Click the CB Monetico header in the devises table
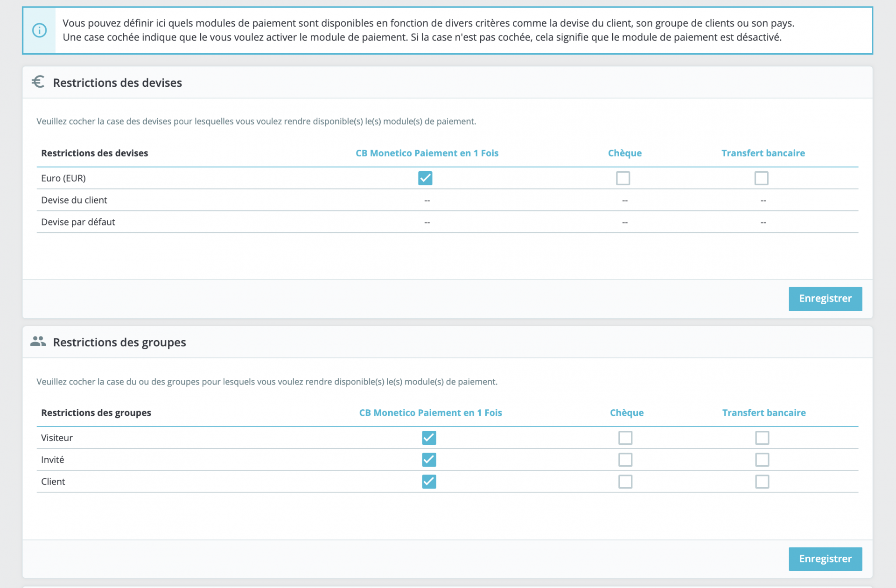The width and height of the screenshot is (896, 588). (427, 153)
